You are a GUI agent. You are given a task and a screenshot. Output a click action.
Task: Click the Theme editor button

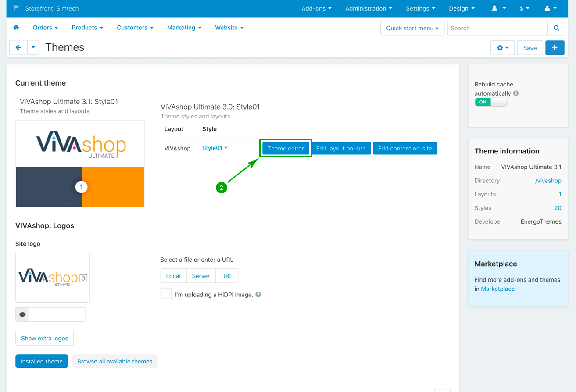286,148
